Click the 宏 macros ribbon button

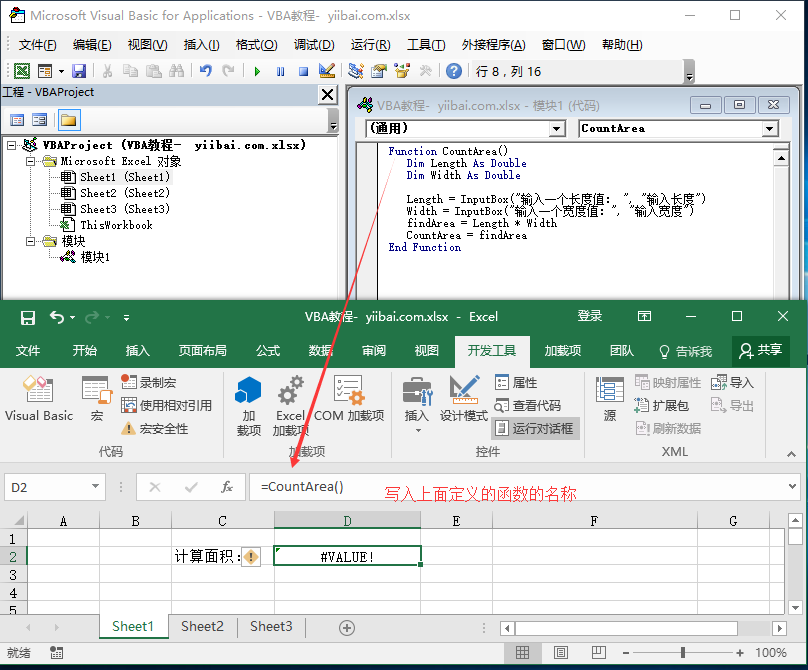click(x=97, y=398)
